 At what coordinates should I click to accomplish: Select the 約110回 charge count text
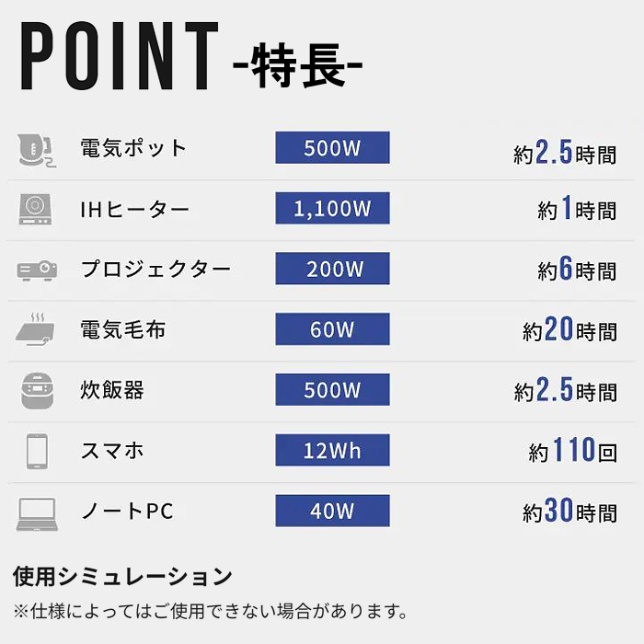click(572, 450)
